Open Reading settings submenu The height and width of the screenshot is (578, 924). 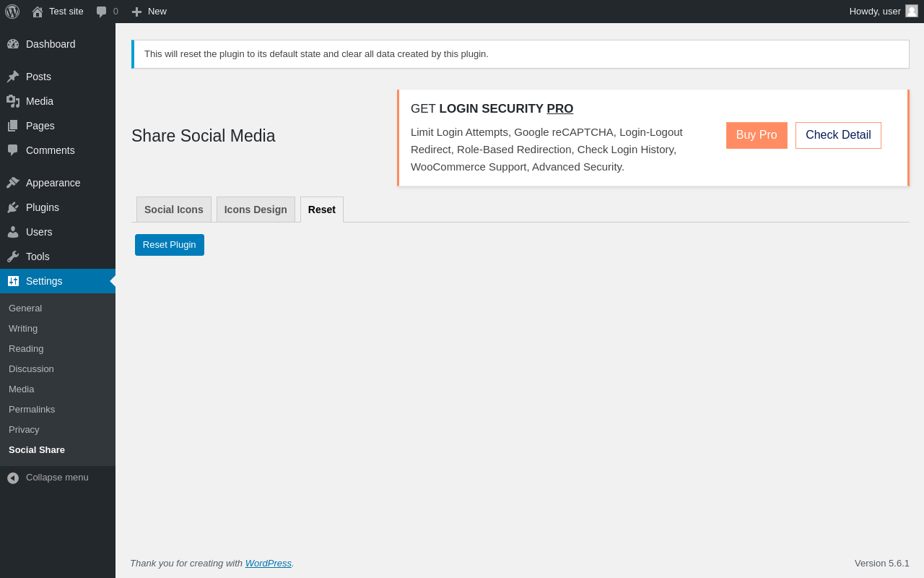pyautogui.click(x=58, y=349)
